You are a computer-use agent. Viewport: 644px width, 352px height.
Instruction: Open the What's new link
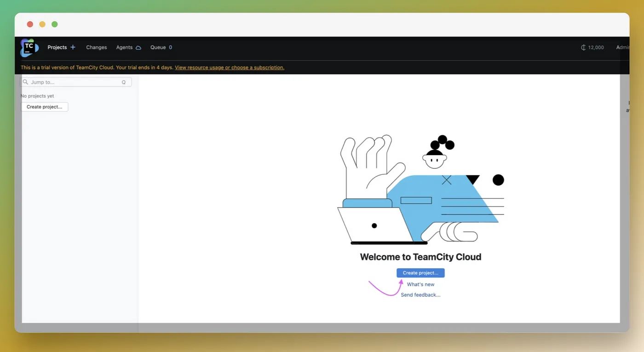pyautogui.click(x=420, y=284)
